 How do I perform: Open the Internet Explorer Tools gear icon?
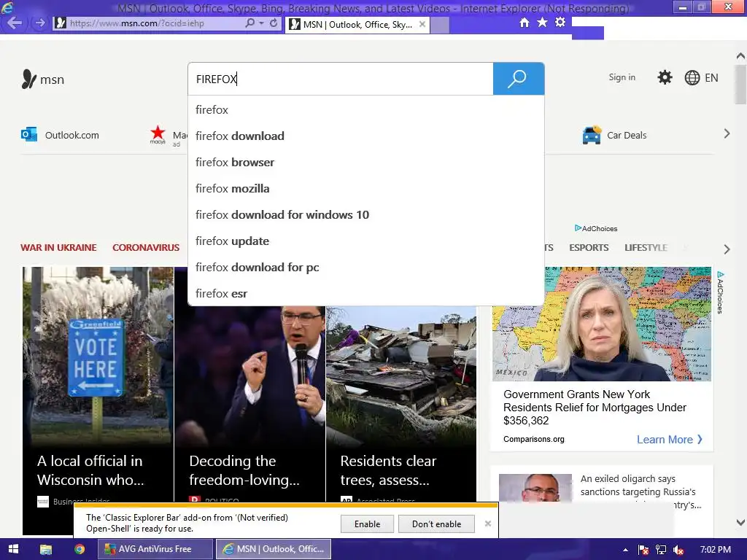tap(560, 23)
